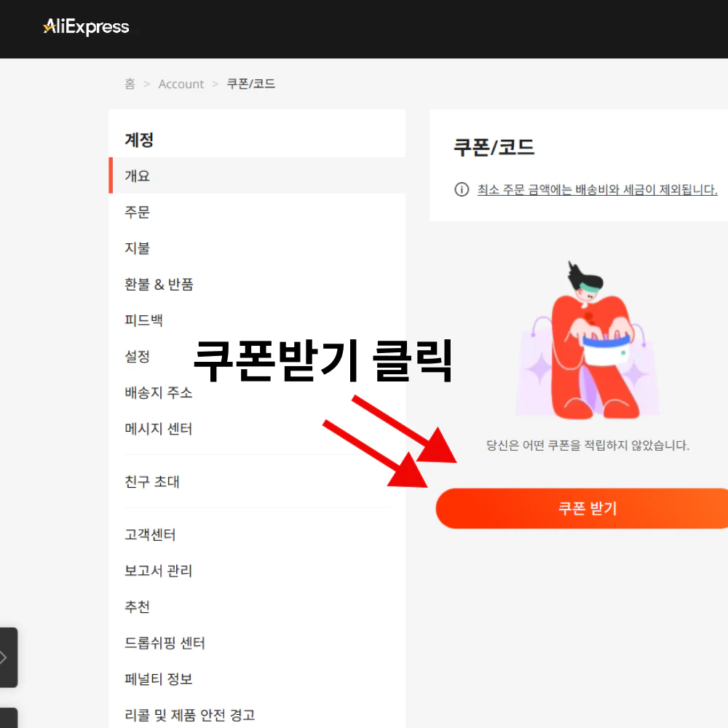The width and height of the screenshot is (728, 728).
Task: Click the 쿠폰/코드 page heading
Action: point(494,147)
